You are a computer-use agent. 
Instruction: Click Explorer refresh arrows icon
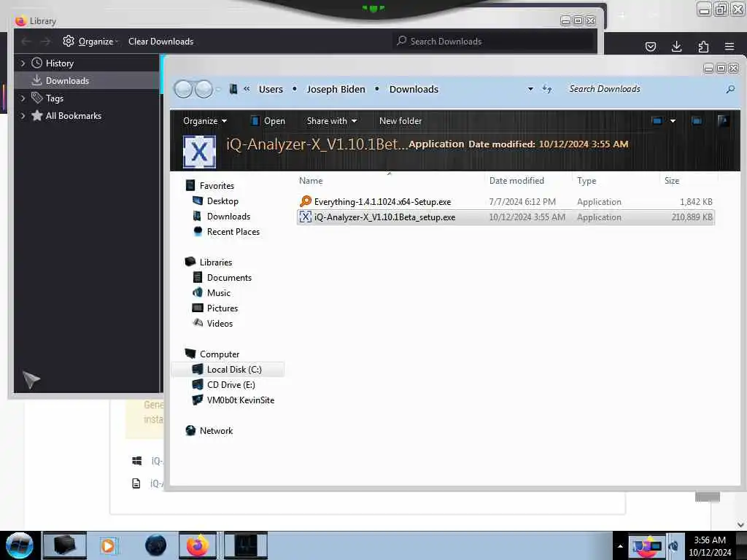tap(547, 89)
